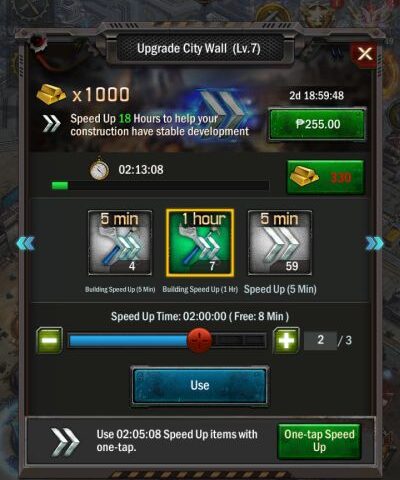The height and width of the screenshot is (480, 400).
Task: Click the double-chevron icon in one-tap banner
Action: [65, 442]
